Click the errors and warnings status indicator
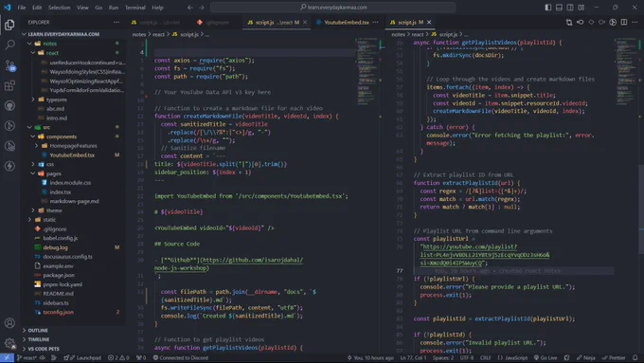The width and height of the screenshot is (644, 363). (x=118, y=357)
